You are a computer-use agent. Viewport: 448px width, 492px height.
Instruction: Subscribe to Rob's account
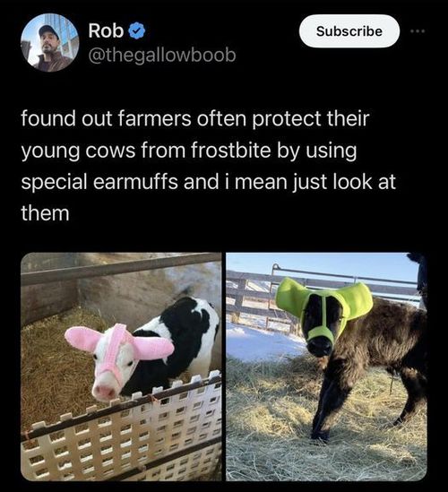349,31
